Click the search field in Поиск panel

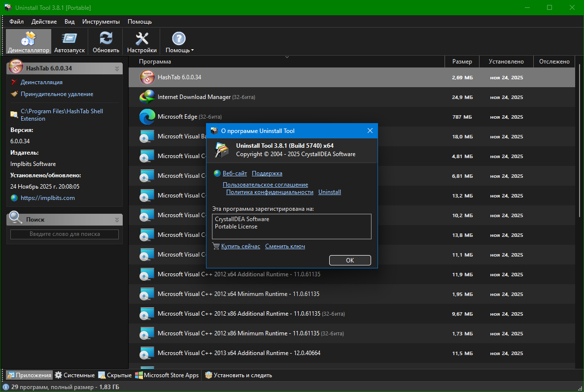click(x=65, y=234)
